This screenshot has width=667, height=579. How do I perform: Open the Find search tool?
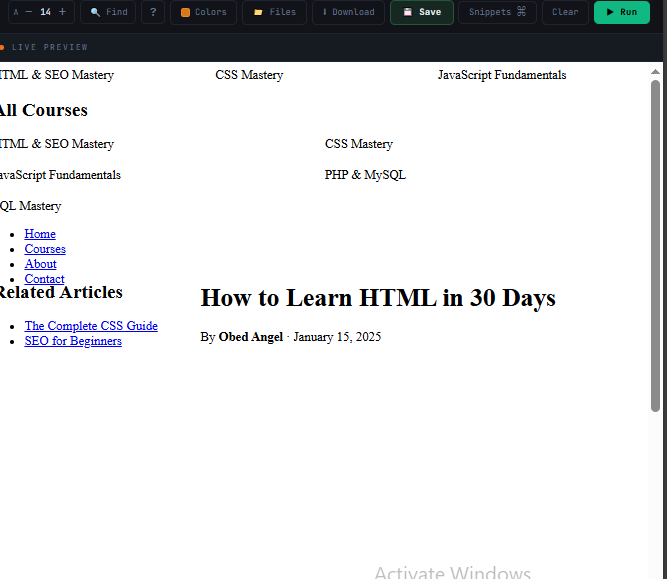tap(108, 12)
